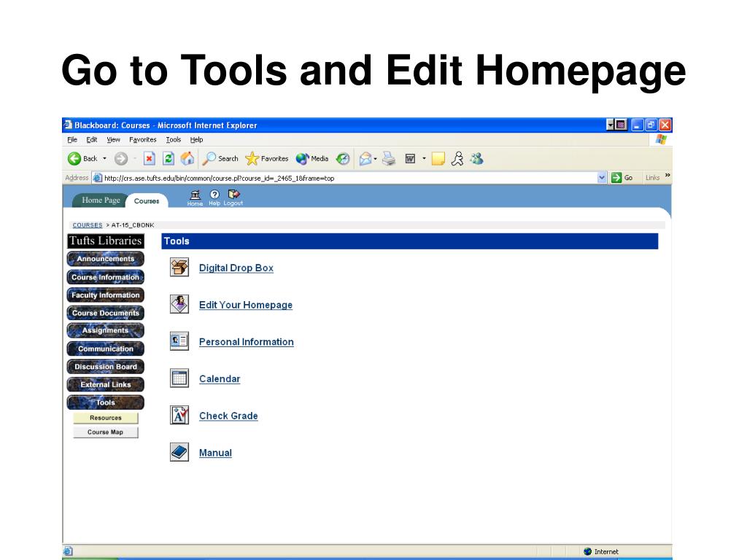Viewport: 747px width, 560px height.
Task: Open the Check Grade link
Action: tap(228, 416)
